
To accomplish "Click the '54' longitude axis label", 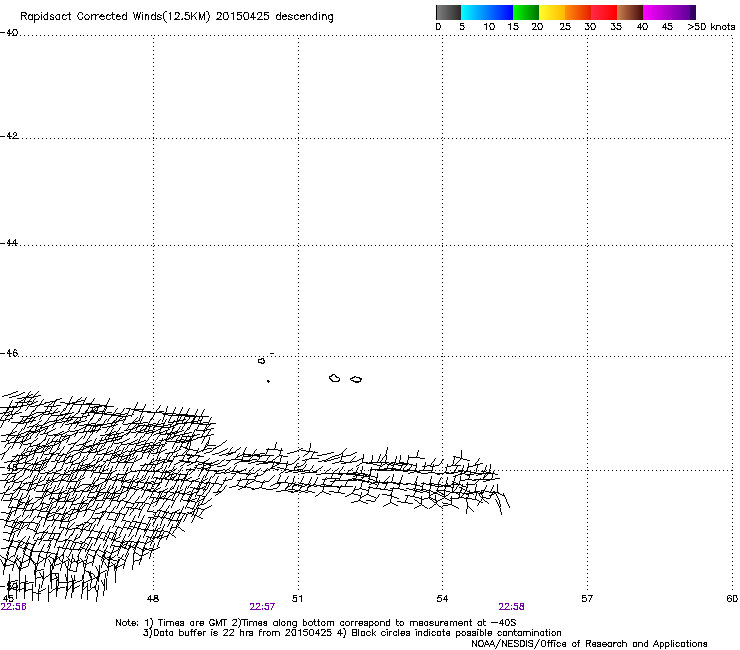I will (442, 599).
